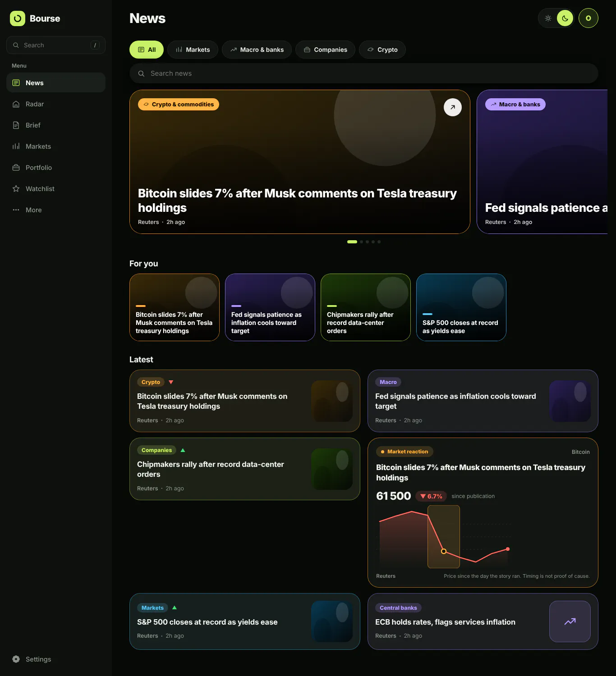Viewport: 616px width, 676px height.
Task: Click the Macro & banks tag on the carousel card
Action: point(515,105)
